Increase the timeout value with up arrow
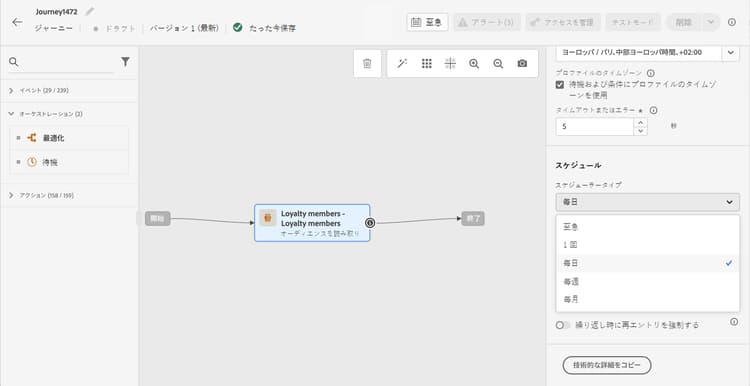 (640, 122)
